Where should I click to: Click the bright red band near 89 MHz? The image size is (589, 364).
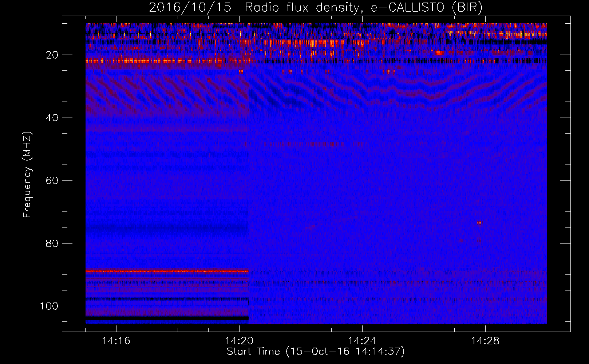[x=167, y=271]
